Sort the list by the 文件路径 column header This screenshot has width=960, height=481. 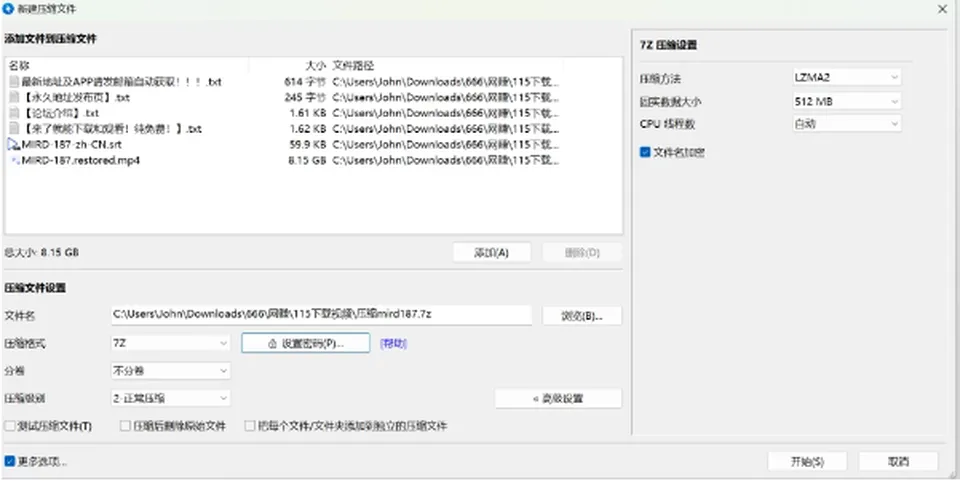[446, 65]
